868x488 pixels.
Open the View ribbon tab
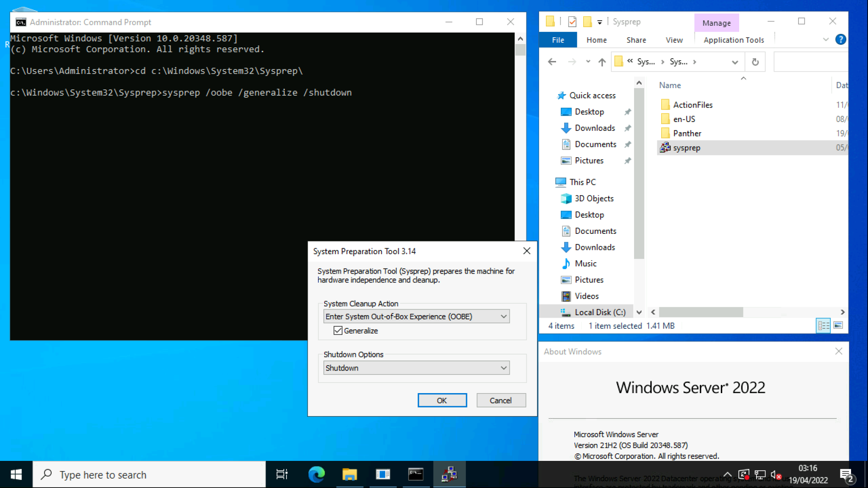pos(674,40)
